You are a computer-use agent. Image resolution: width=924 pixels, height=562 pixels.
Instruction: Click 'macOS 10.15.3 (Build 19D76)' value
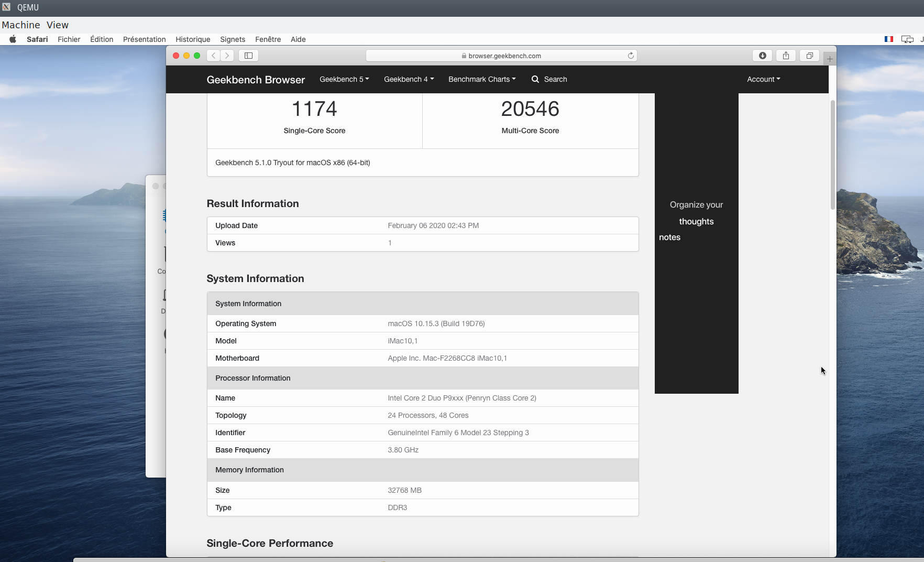436,323
